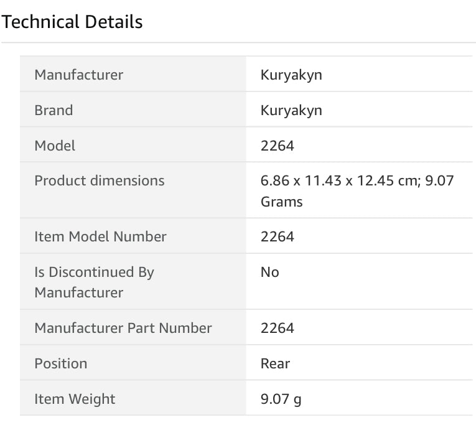Viewport: 476px width, 448px height.
Task: Select the Manufacturer Part Number label
Action: [x=123, y=328]
